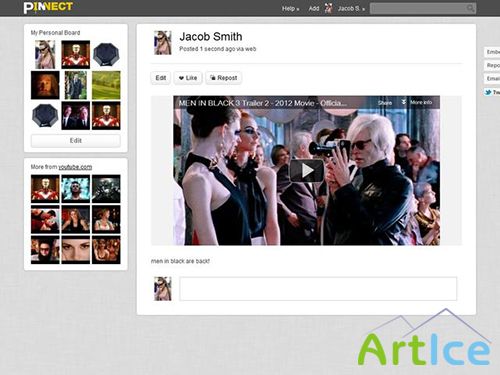Click the small user avatar in header
Viewport: 500px width, 375px height.
pos(328,8)
